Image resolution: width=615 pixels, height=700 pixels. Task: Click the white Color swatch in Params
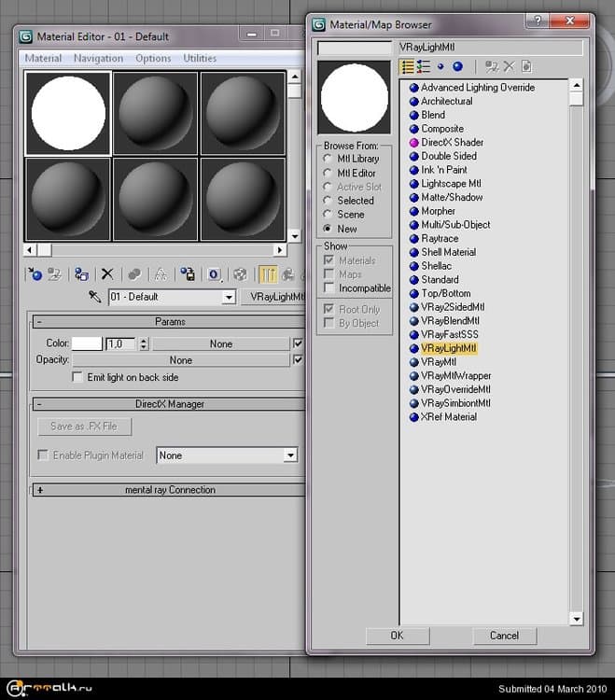coord(87,344)
